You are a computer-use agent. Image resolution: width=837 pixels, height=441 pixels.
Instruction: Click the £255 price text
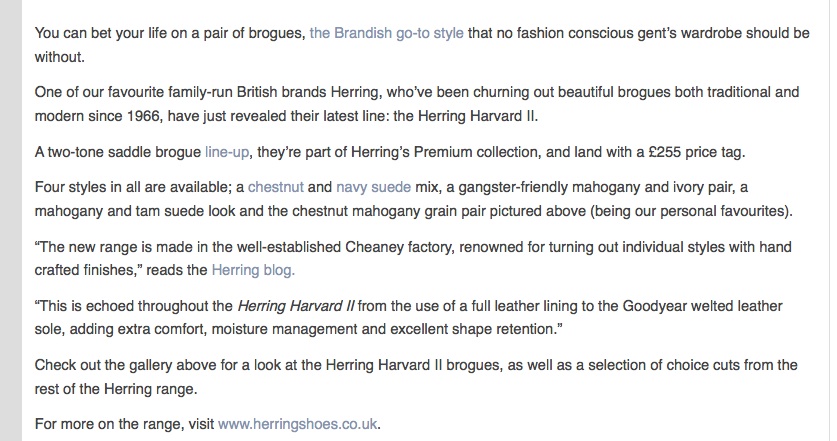665,152
